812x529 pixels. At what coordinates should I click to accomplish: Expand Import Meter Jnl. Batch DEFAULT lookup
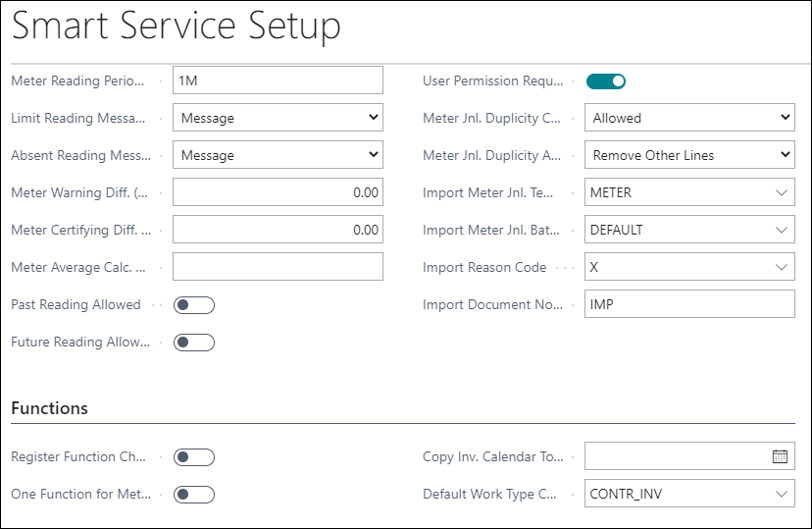click(782, 230)
